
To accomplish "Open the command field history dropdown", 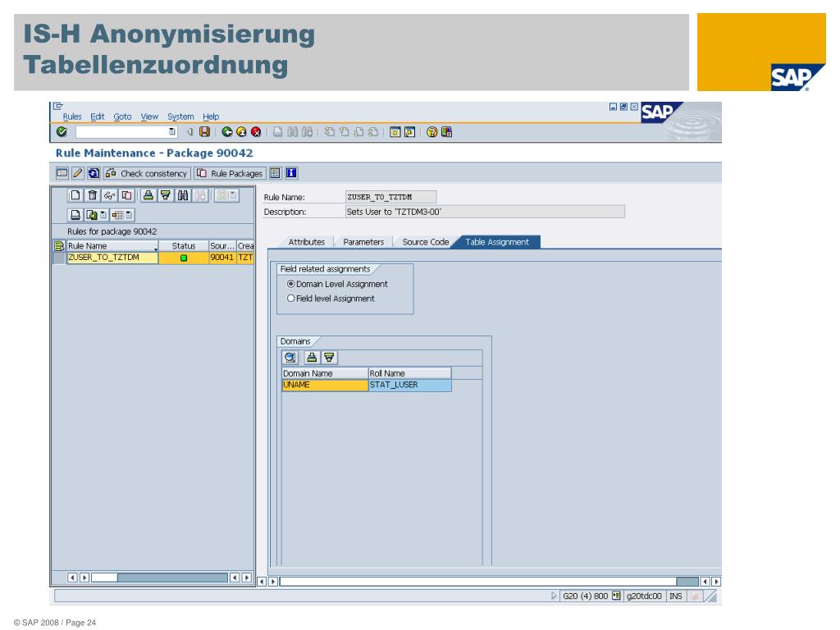I will pyautogui.click(x=172, y=132).
